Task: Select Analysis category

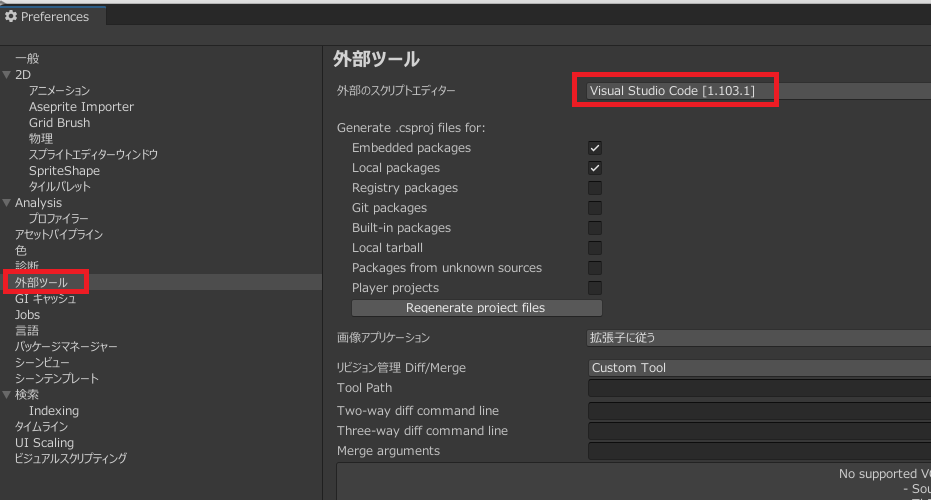Action: tap(38, 203)
